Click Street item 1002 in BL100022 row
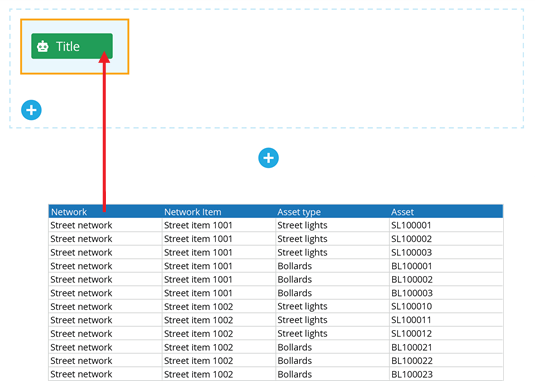The height and width of the screenshot is (381, 535). tap(198, 361)
